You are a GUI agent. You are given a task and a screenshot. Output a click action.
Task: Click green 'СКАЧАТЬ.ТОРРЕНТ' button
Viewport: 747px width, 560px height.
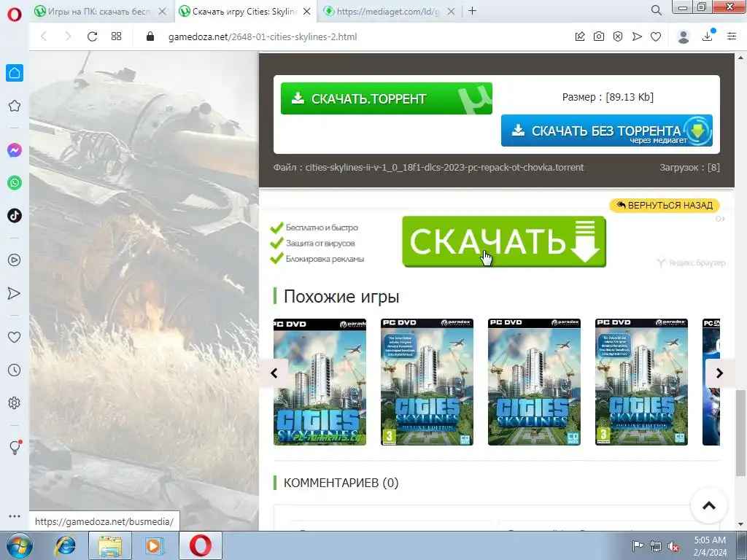tap(387, 98)
